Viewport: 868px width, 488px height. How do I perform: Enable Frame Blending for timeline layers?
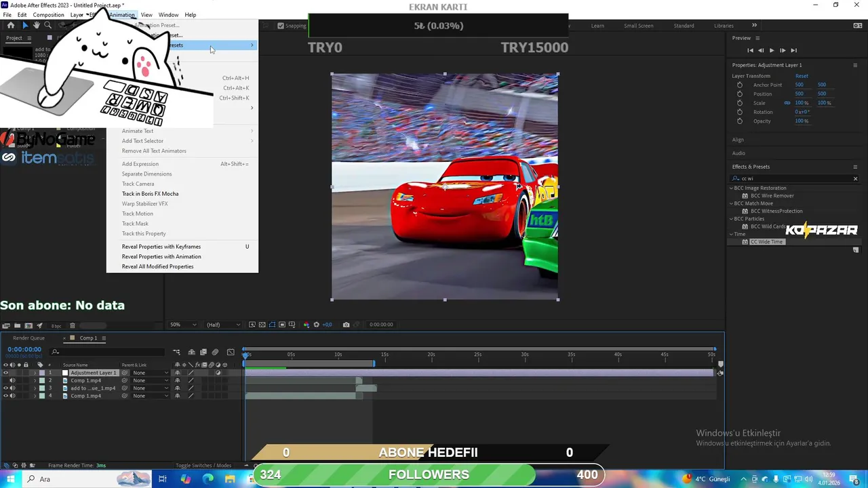coord(203,352)
